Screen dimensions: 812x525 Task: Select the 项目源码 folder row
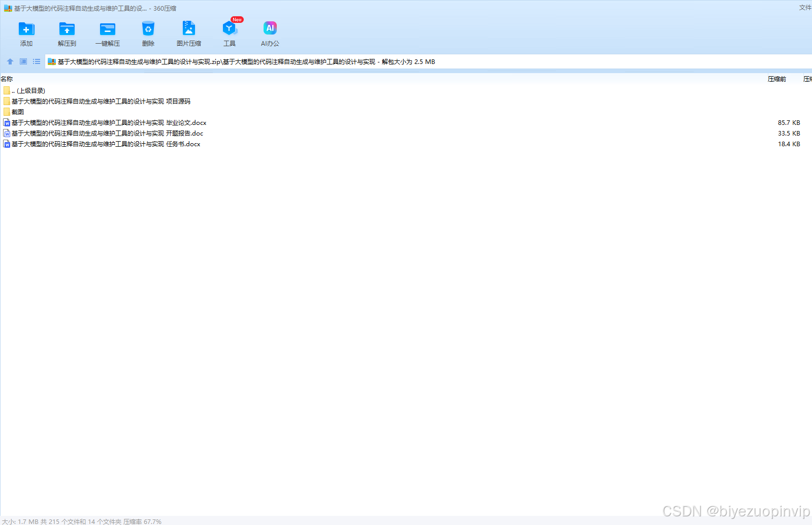406,101
